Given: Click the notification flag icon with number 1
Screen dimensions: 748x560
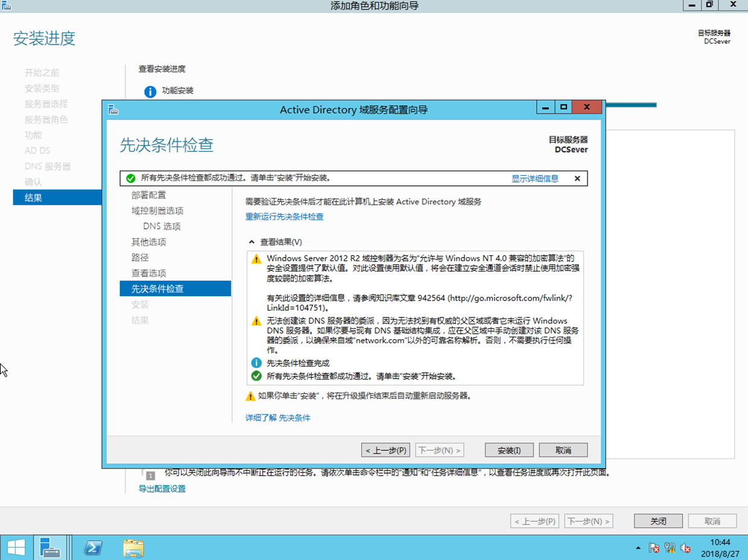Looking at the screenshot, I should [151, 475].
